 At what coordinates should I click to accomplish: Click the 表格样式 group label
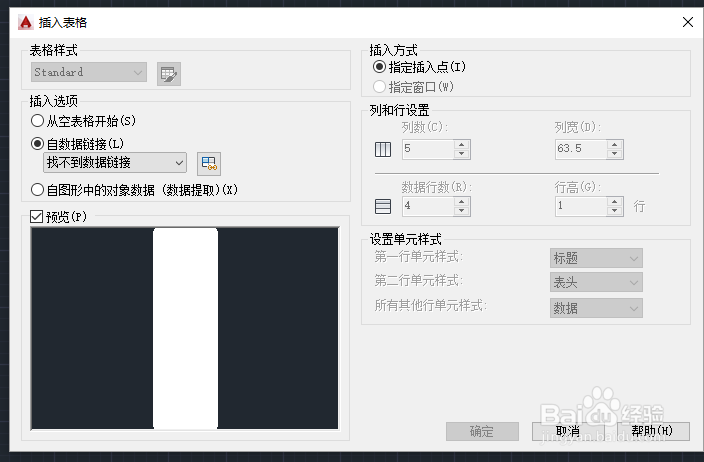tap(53, 50)
